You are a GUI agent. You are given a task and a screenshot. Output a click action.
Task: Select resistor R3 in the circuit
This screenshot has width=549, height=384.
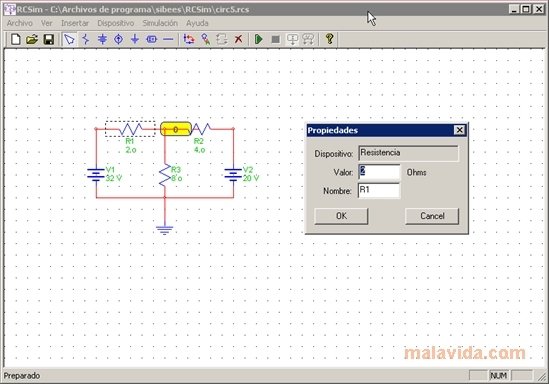tap(165, 175)
